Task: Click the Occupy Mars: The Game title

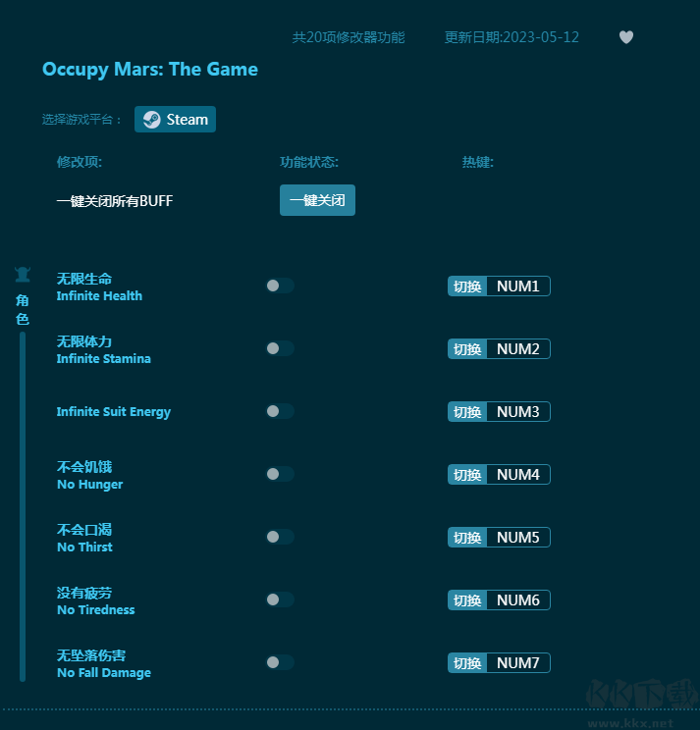Action: click(x=150, y=70)
